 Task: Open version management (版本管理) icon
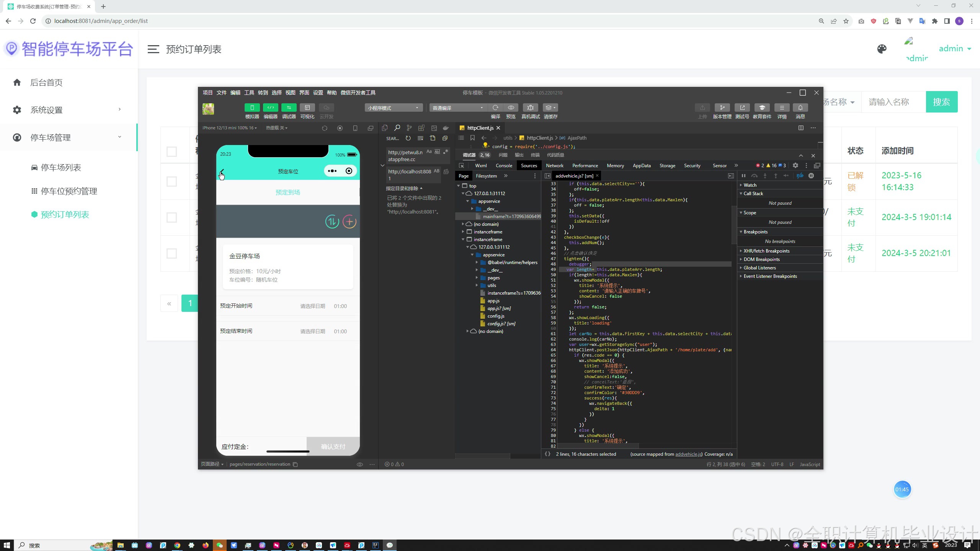point(722,108)
